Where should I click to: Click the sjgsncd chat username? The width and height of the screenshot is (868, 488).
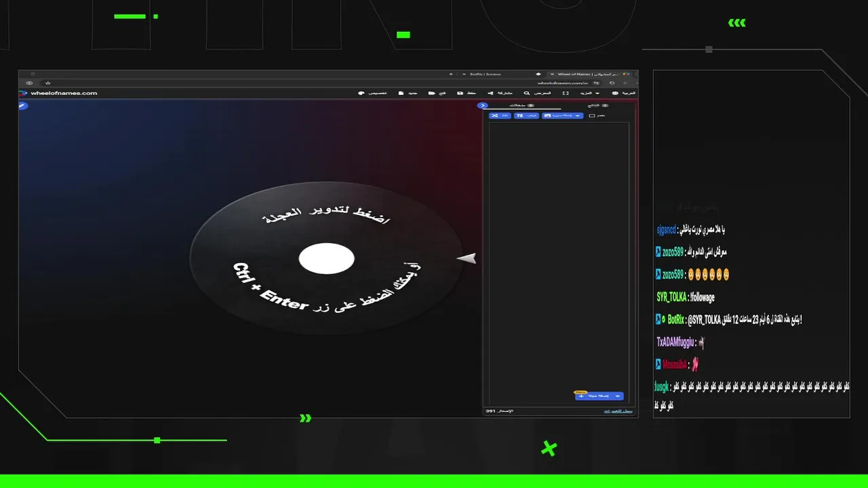pos(667,230)
